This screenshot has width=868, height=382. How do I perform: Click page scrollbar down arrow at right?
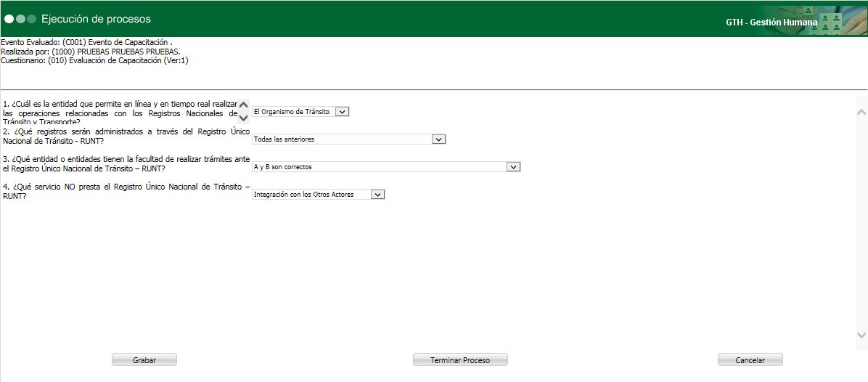click(x=861, y=335)
